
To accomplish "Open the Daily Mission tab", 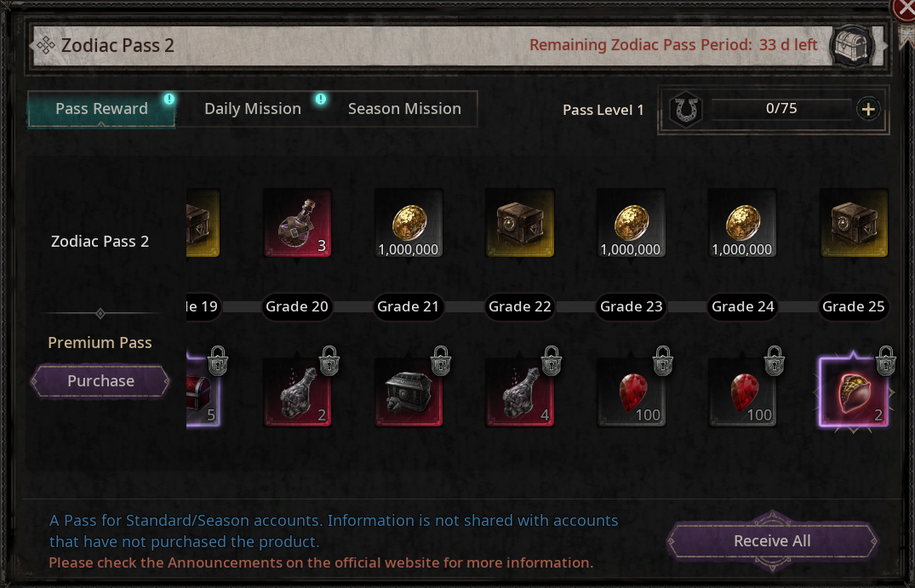I will point(253,109).
